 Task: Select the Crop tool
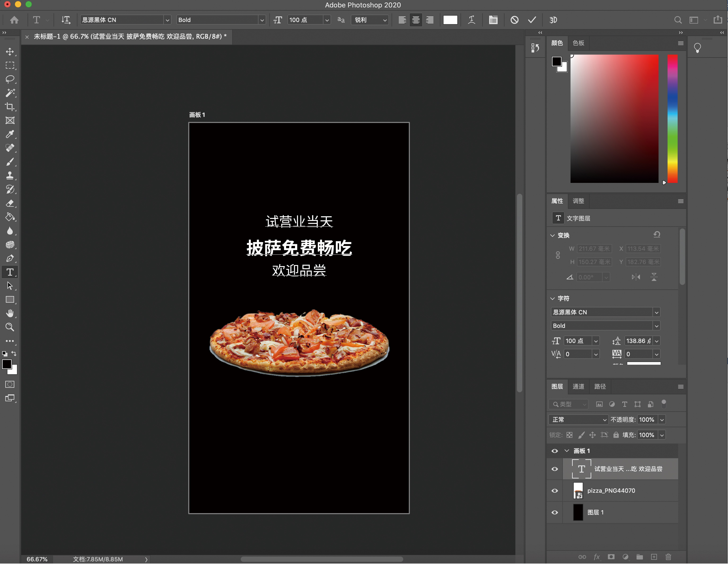click(x=10, y=107)
